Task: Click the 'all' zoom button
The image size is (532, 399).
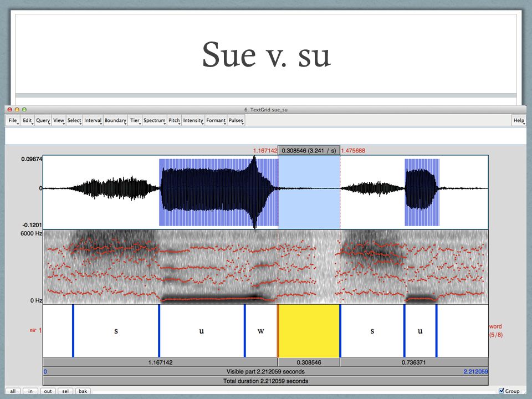Action: click(13, 391)
